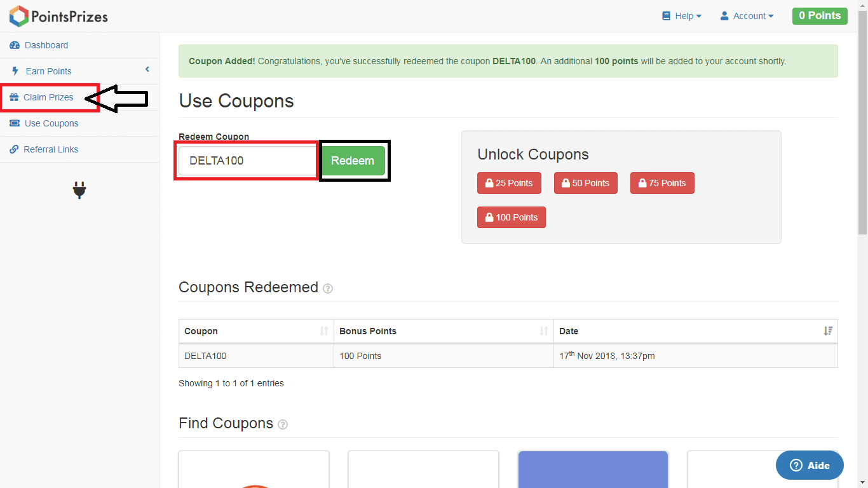
Task: Open the Help dropdown menu
Action: point(682,16)
